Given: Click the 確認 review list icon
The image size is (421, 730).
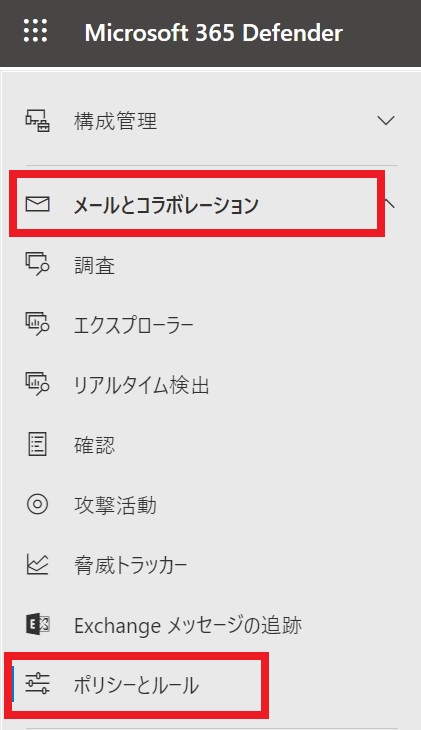Looking at the screenshot, I should (37, 444).
